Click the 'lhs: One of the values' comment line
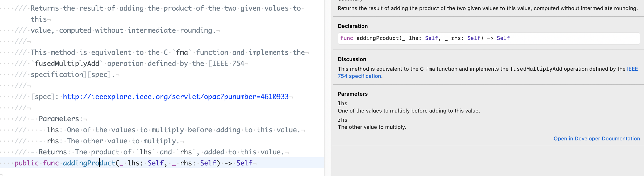The image size is (644, 176). click(159, 130)
